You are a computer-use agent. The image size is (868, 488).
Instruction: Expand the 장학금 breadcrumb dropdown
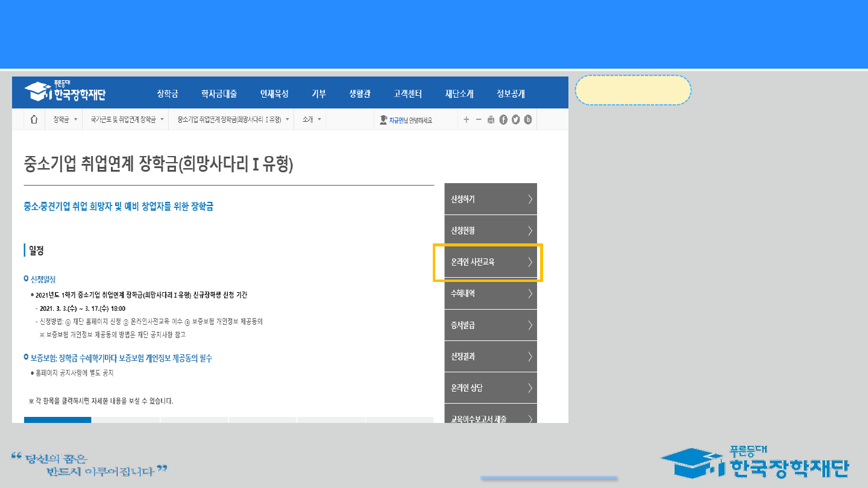pos(65,120)
